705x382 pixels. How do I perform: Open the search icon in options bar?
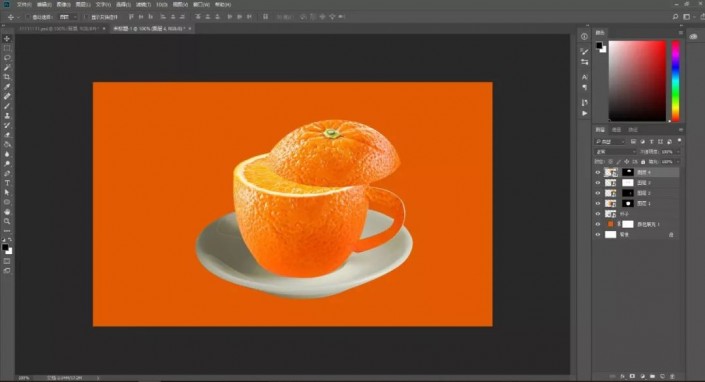coord(675,17)
